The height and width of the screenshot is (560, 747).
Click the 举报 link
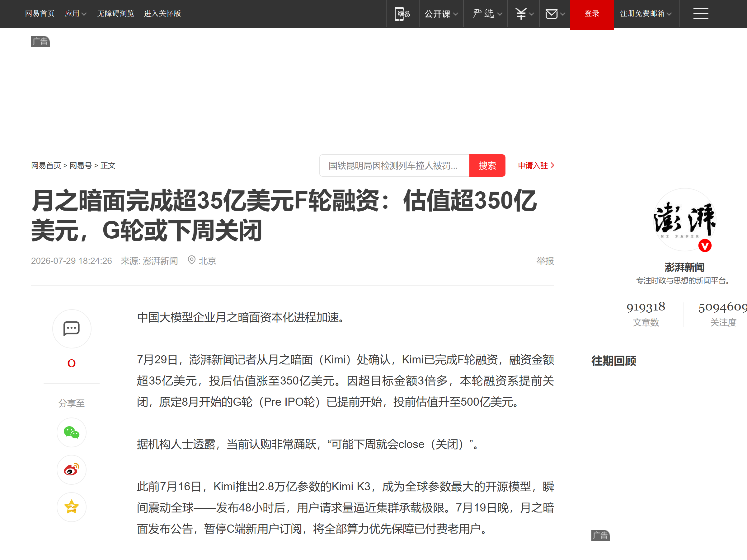coord(545,261)
